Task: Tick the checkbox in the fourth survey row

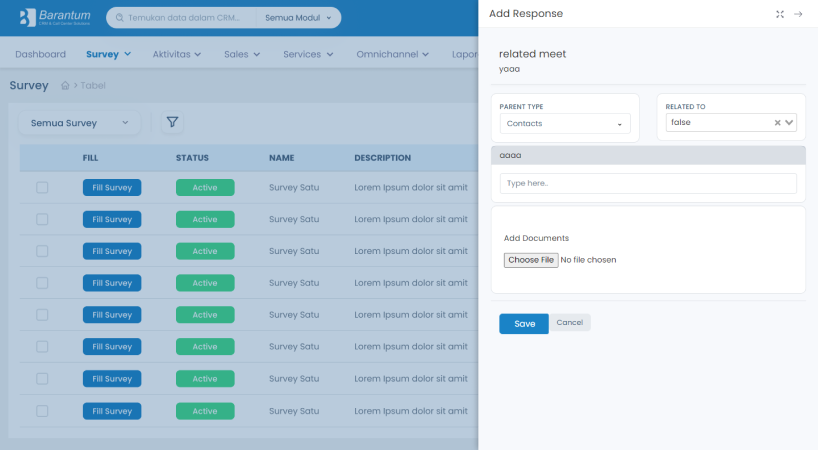Action: [42, 283]
